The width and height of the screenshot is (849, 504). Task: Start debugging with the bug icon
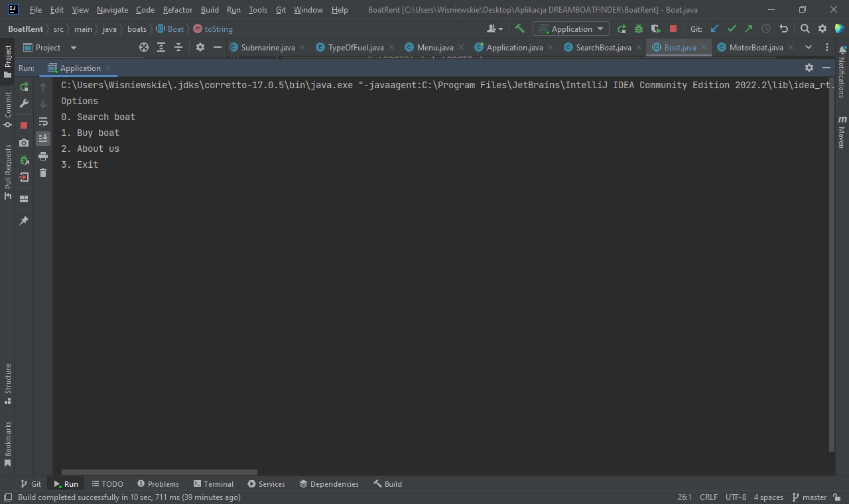[639, 29]
